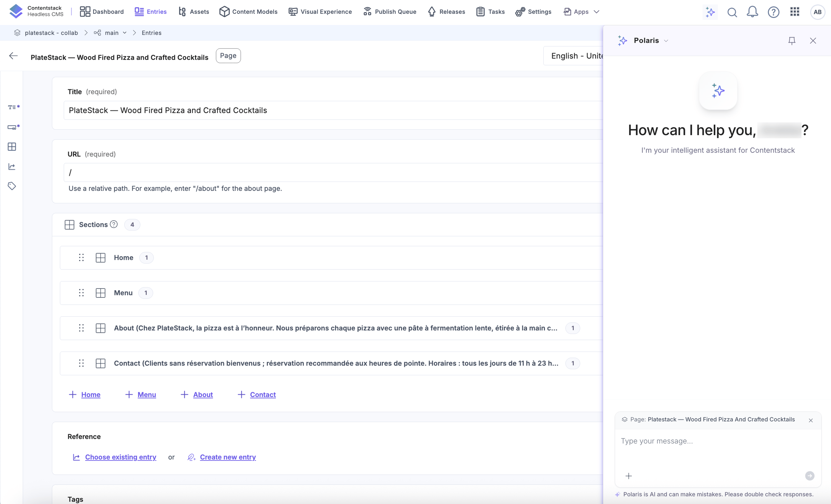The height and width of the screenshot is (504, 831).
Task: Click the Create new entry link
Action: click(228, 457)
